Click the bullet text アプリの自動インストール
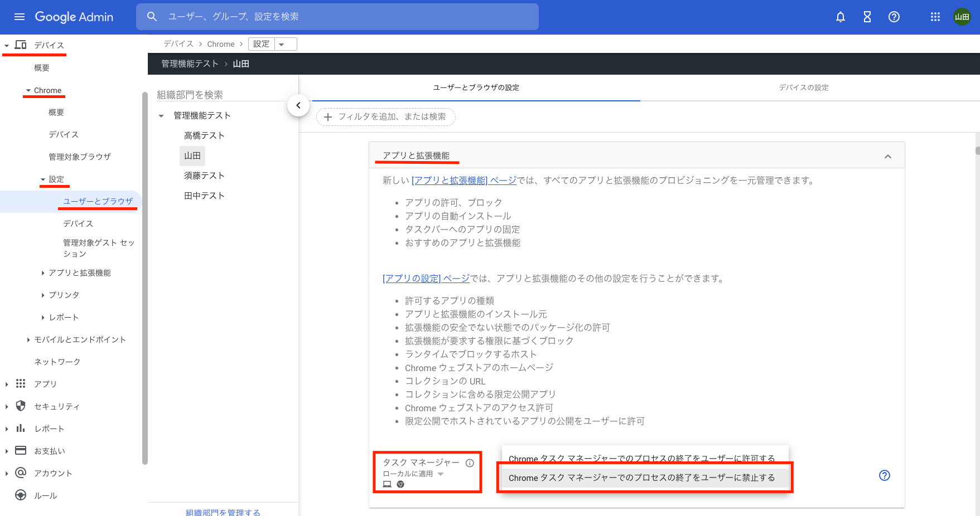This screenshot has width=980, height=516. point(458,216)
